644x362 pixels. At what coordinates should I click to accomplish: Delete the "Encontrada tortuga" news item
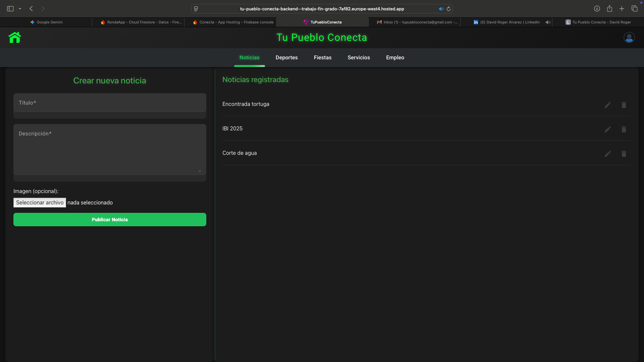click(624, 105)
